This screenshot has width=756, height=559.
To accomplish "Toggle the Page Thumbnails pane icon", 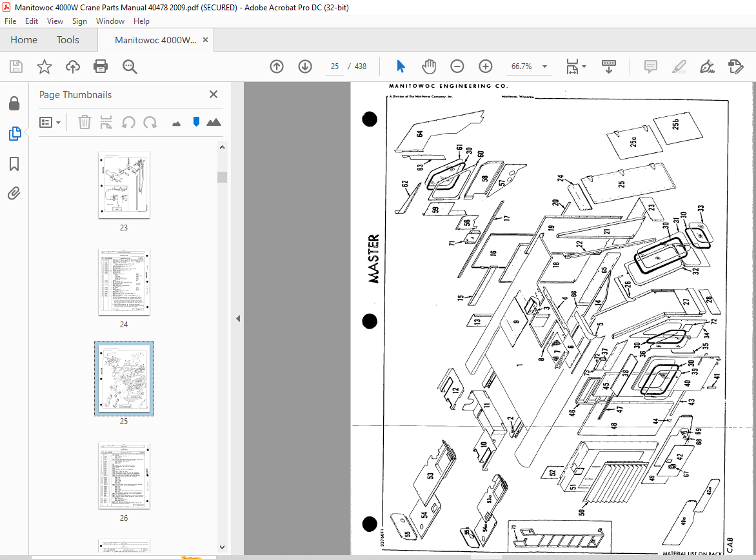I will [14, 134].
